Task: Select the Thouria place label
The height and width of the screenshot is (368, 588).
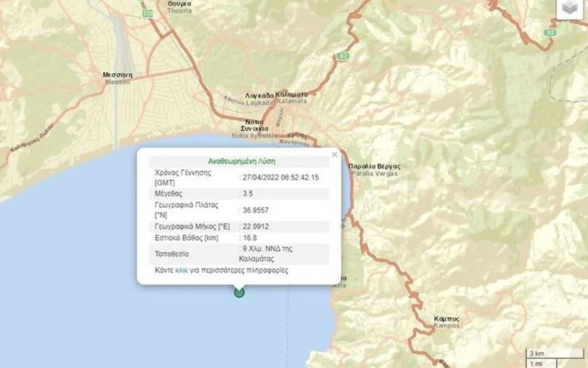Action: coord(179,7)
